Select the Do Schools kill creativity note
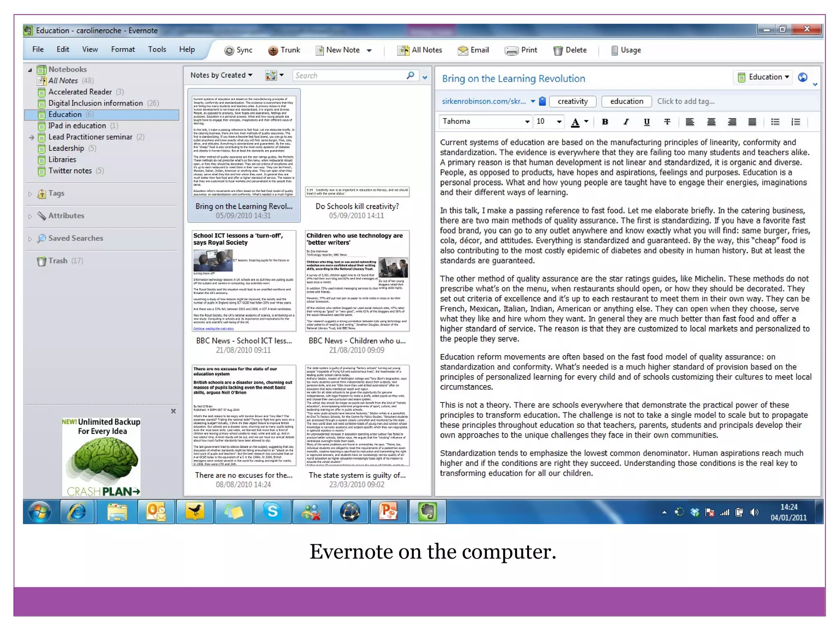 click(x=357, y=155)
